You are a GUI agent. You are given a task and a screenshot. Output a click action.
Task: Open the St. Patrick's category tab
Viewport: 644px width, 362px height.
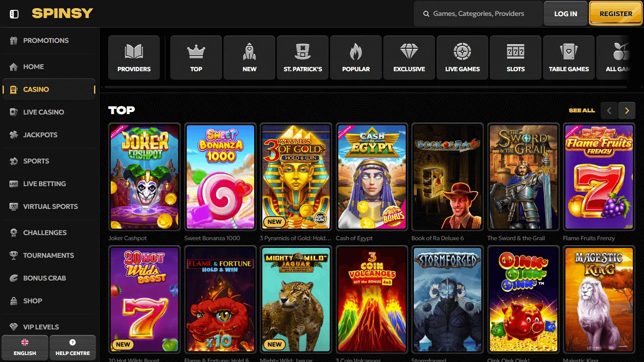pyautogui.click(x=302, y=57)
